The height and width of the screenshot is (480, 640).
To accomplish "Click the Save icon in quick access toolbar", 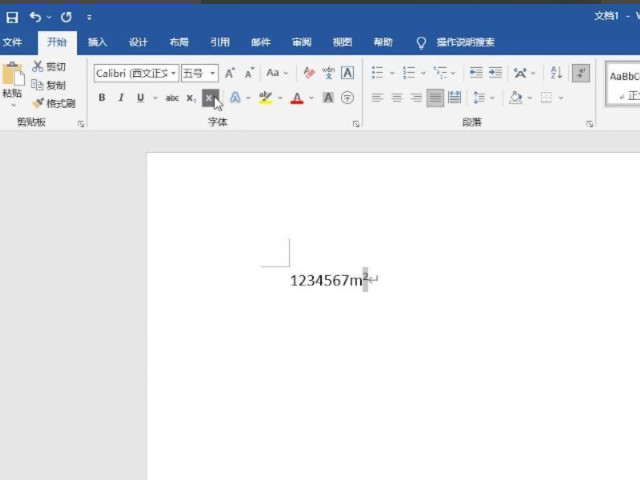I will click(x=12, y=17).
